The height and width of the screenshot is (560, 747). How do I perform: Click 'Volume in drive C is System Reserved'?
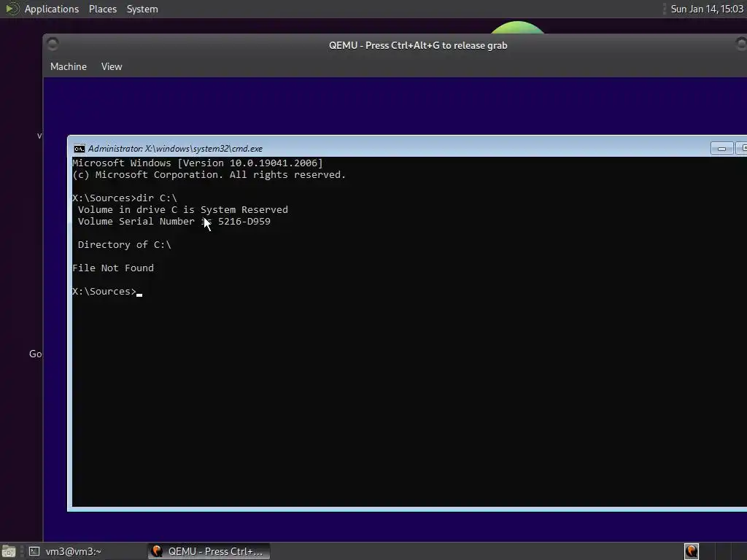183,209
